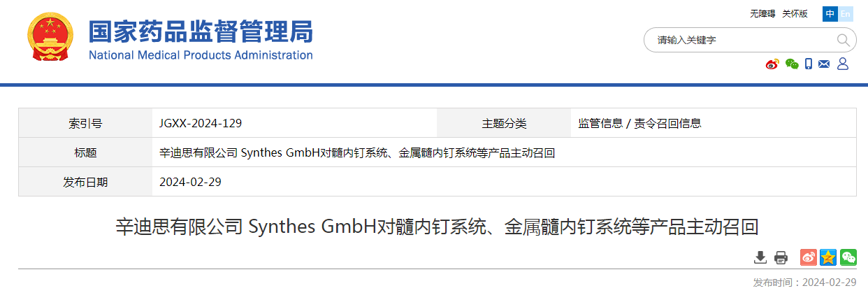The height and width of the screenshot is (293, 868).
Task: Click the 监管信息 / 责令召回信息 category
Action: pyautogui.click(x=639, y=123)
